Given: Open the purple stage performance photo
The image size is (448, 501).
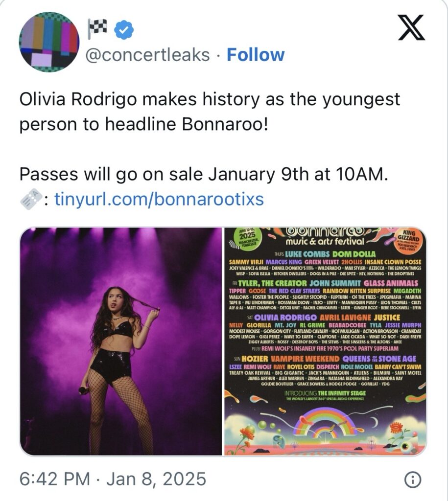Looking at the screenshot, I should coord(121,341).
